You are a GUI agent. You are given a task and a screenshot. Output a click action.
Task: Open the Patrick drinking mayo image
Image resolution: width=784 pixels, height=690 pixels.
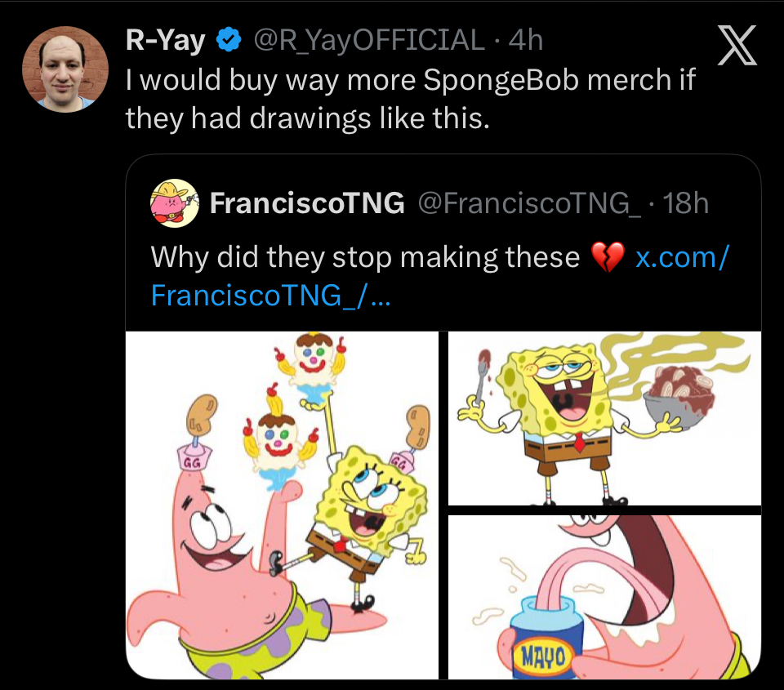tap(604, 596)
